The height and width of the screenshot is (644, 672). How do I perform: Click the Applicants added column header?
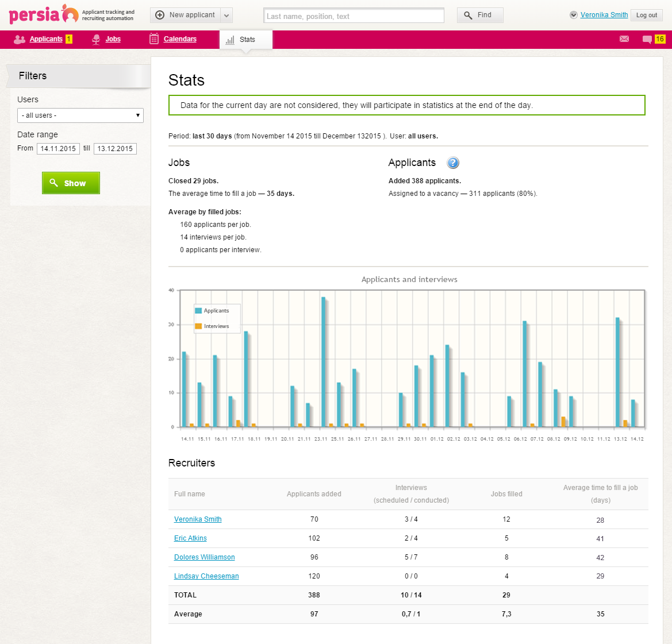click(x=314, y=494)
